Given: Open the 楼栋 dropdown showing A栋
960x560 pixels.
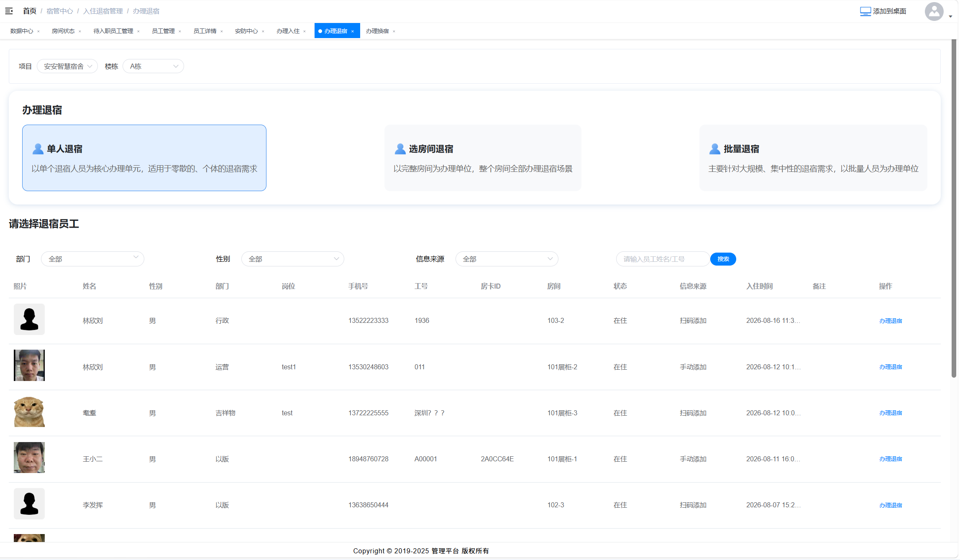Looking at the screenshot, I should [153, 66].
